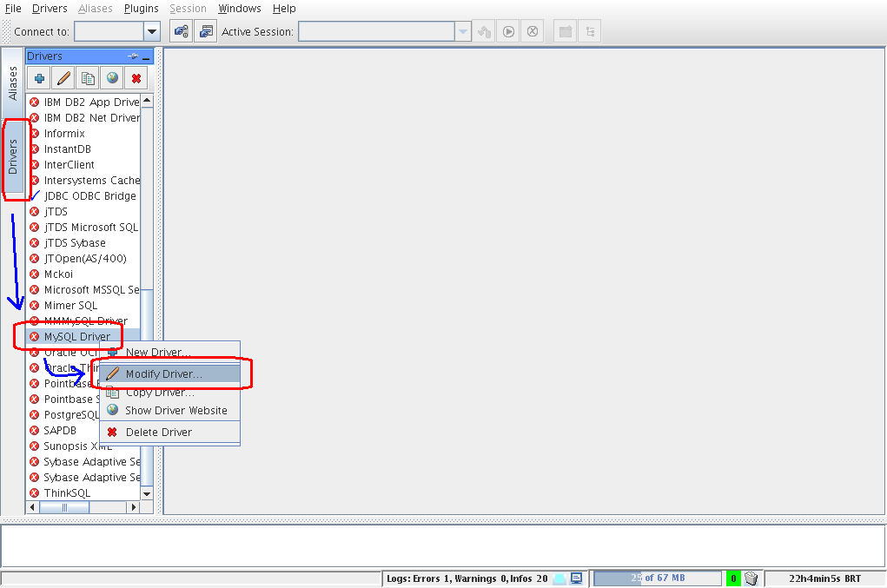Open the Active Session dropdown arrow
The width and height of the screenshot is (887, 588).
tap(463, 31)
